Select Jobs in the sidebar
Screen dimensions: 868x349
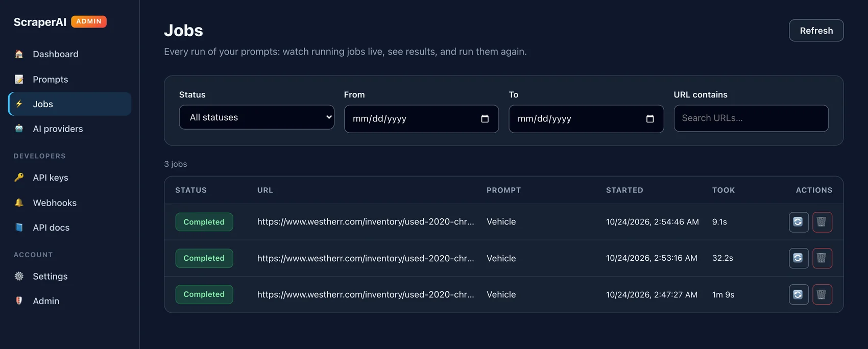69,104
